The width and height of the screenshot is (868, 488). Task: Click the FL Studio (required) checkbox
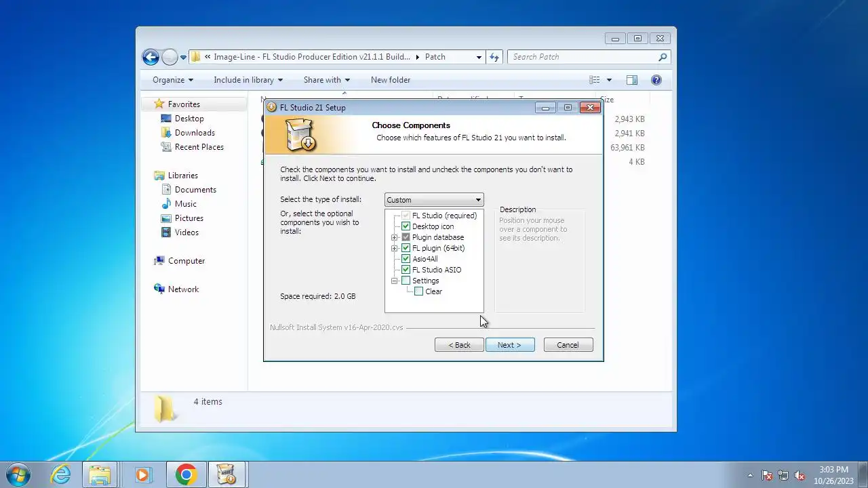point(406,216)
